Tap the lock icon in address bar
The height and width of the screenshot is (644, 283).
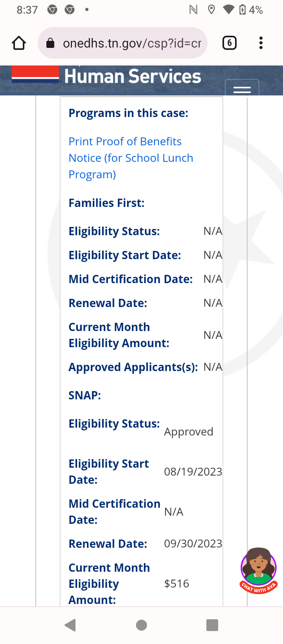click(50, 43)
